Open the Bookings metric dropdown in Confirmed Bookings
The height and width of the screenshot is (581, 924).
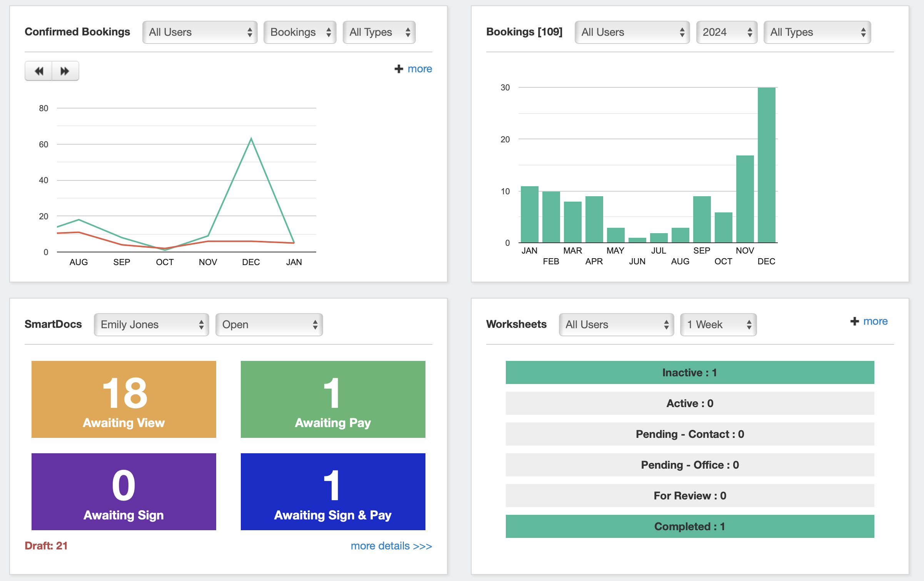click(x=300, y=32)
